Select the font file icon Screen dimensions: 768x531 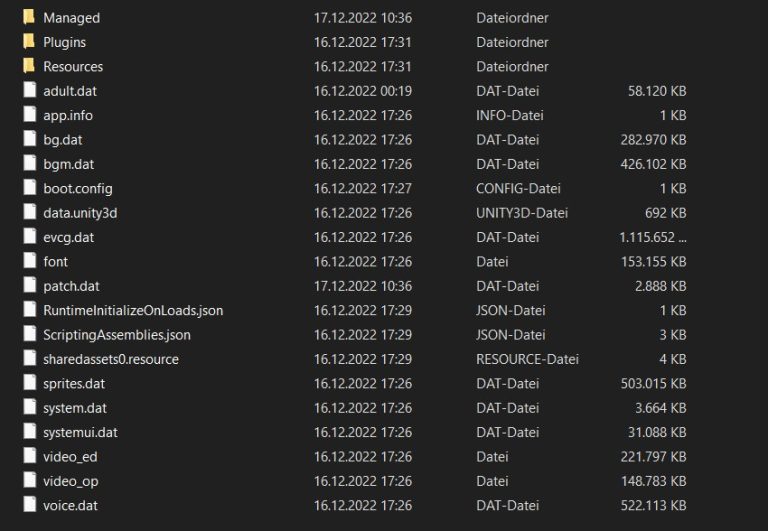29,262
